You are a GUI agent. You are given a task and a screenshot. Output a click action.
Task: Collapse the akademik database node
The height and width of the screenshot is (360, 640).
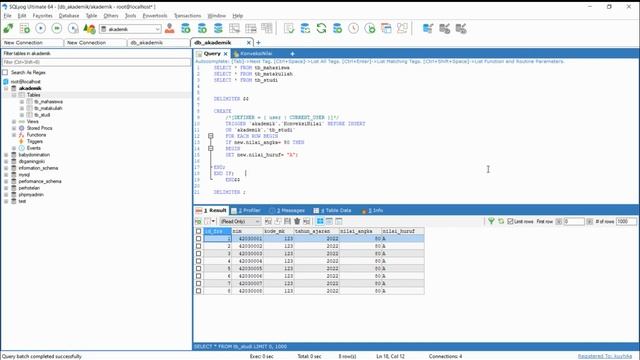6,88
